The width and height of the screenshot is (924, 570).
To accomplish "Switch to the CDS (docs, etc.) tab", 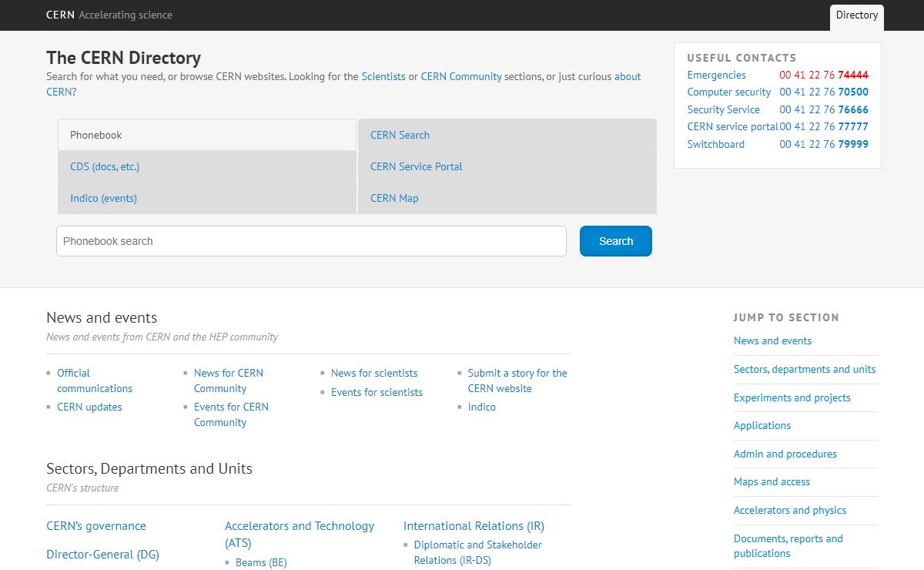I will (x=206, y=166).
